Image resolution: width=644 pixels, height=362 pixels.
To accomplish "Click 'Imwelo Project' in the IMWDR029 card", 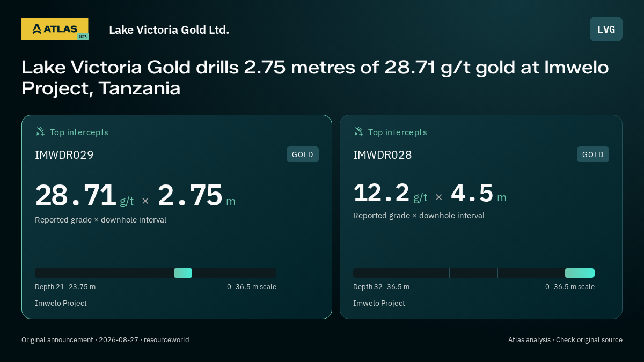I will click(61, 304).
